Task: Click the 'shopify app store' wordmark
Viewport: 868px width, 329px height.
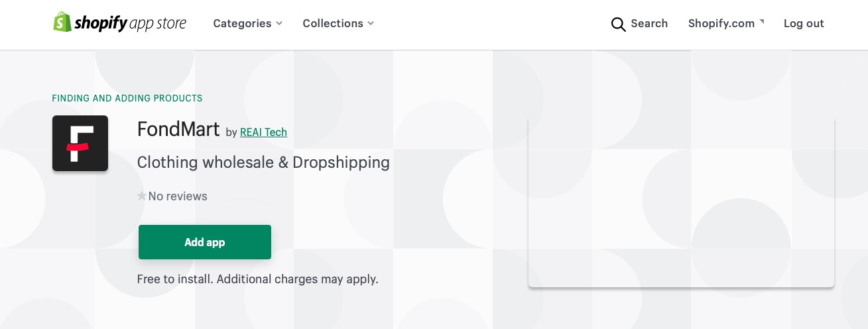Action: pyautogui.click(x=131, y=23)
